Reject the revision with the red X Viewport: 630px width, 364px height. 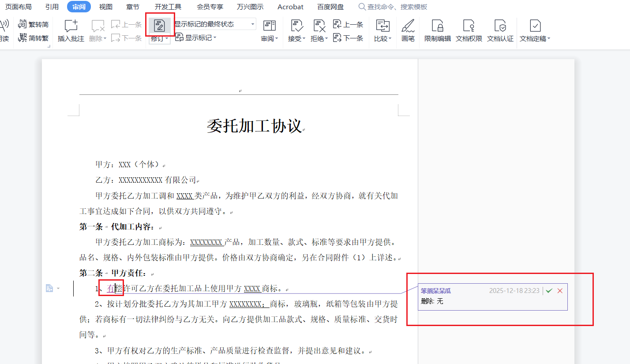(560, 291)
